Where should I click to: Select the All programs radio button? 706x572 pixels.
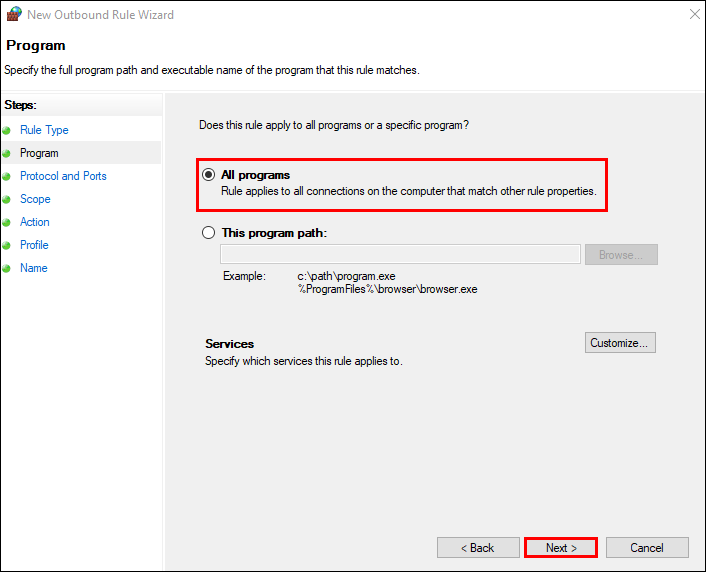pos(209,175)
